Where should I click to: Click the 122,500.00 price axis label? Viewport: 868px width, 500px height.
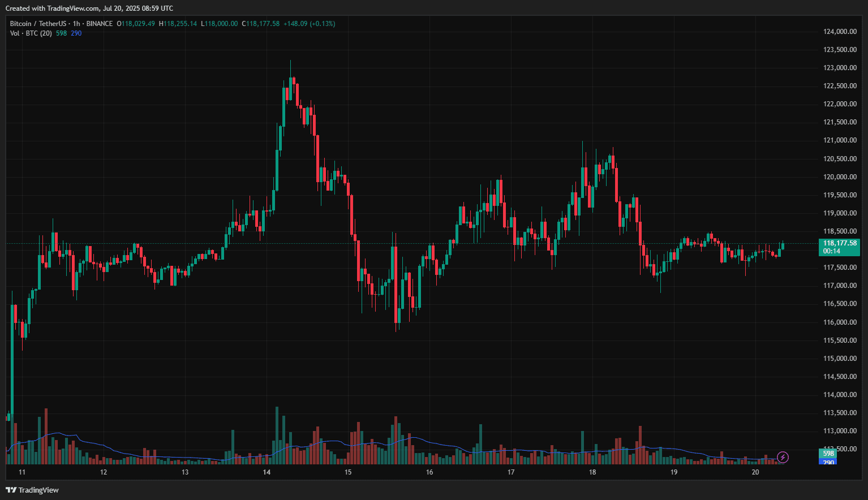coord(840,86)
